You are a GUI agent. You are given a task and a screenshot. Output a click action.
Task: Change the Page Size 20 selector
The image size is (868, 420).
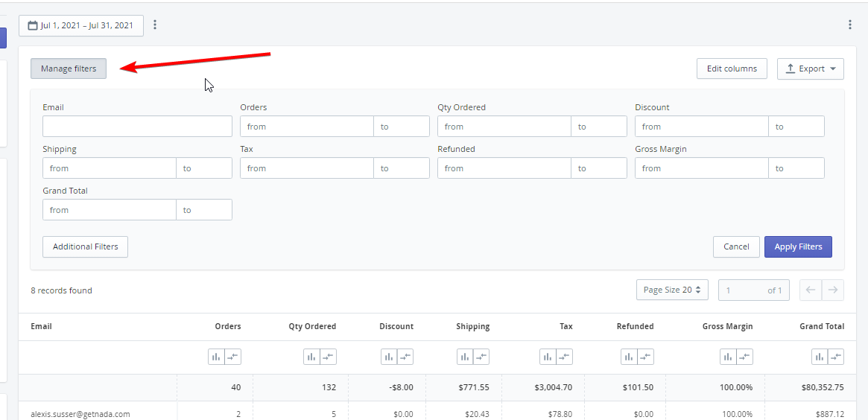(x=672, y=290)
